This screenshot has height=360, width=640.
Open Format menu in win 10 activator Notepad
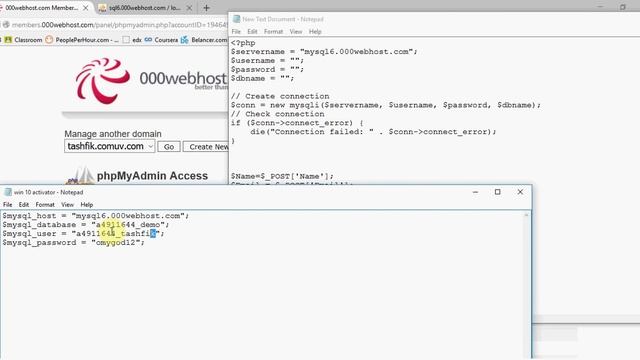click(x=45, y=204)
